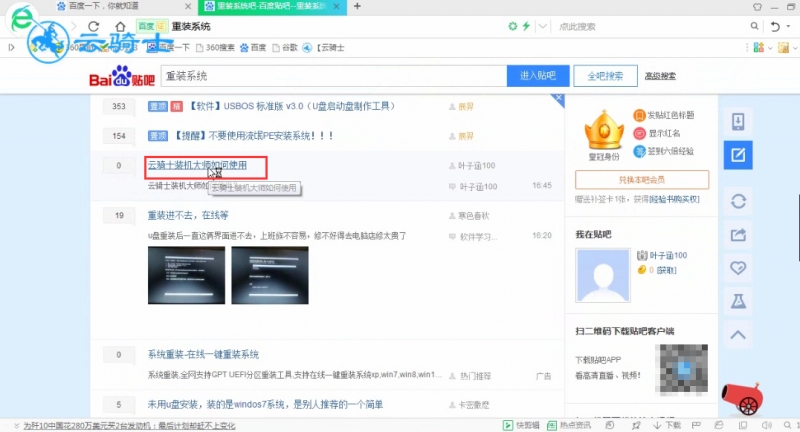Open post 云骑士装机大师如何使用
Image resolution: width=800 pixels, height=432 pixels.
197,165
